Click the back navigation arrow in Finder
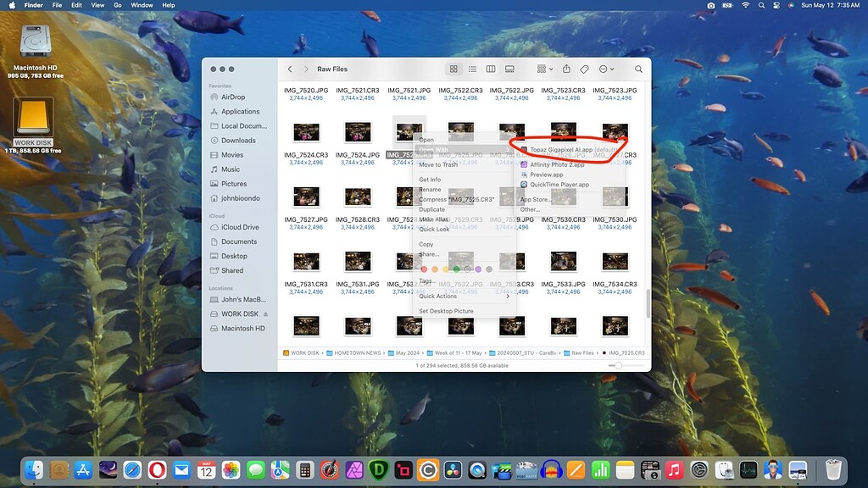 pyautogui.click(x=290, y=69)
